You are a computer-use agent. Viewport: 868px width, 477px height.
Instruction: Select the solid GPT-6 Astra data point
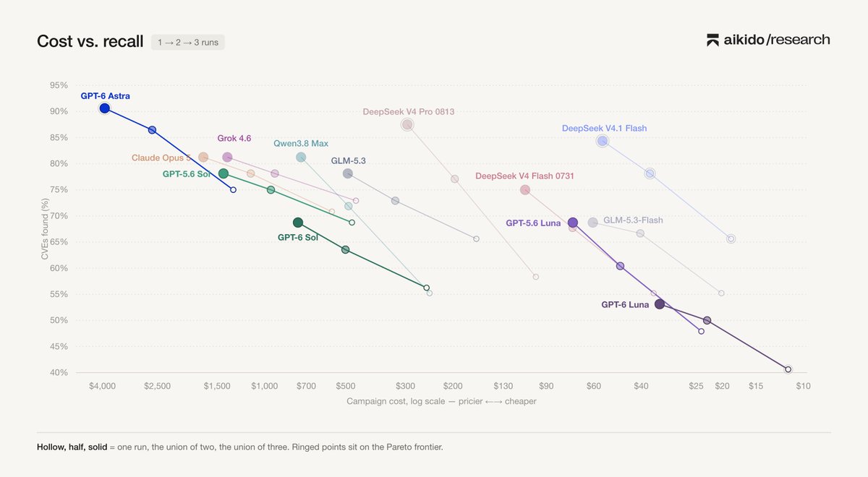point(105,108)
